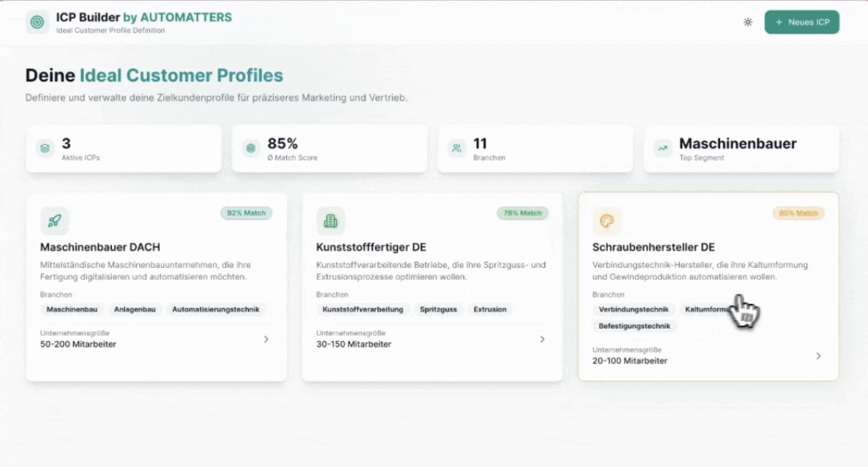
Task: Click the 30-150 Mitarbeiter value
Action: click(353, 344)
